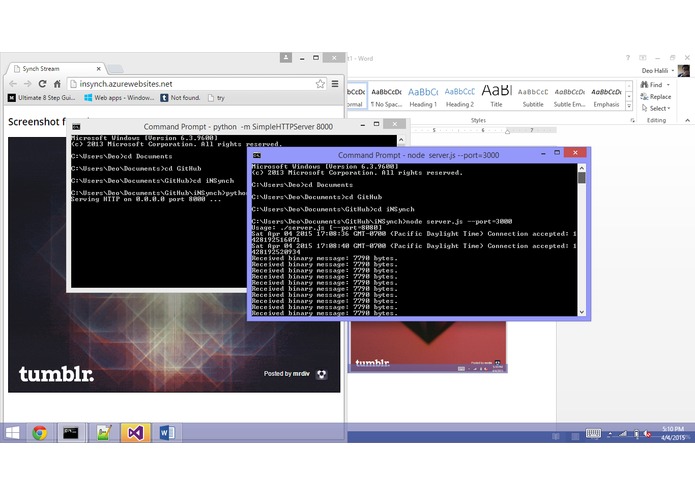Open Ultimate 8 Step Gui bookmark

coord(42,97)
